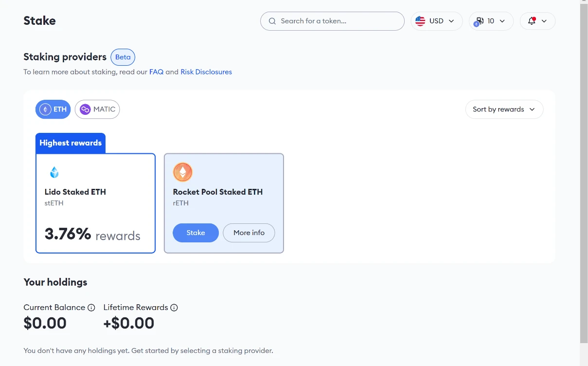Click the gas pump icon
The image size is (588, 366).
tap(480, 21)
